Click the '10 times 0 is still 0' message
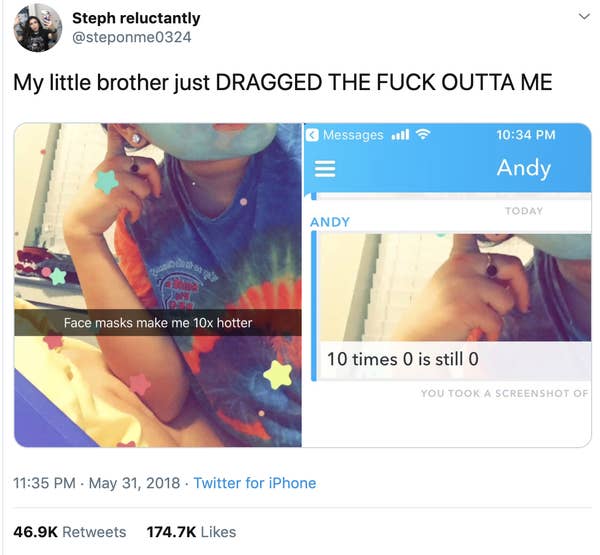 tap(403, 359)
